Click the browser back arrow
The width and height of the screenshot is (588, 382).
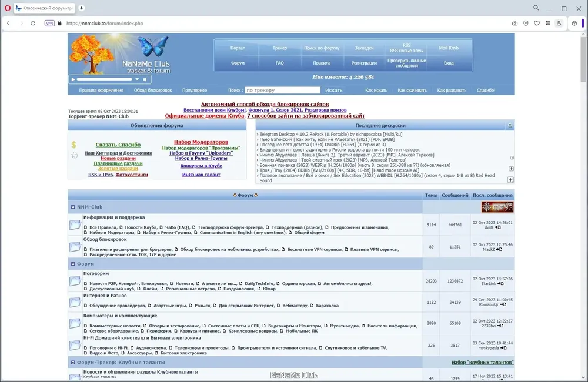(8, 24)
